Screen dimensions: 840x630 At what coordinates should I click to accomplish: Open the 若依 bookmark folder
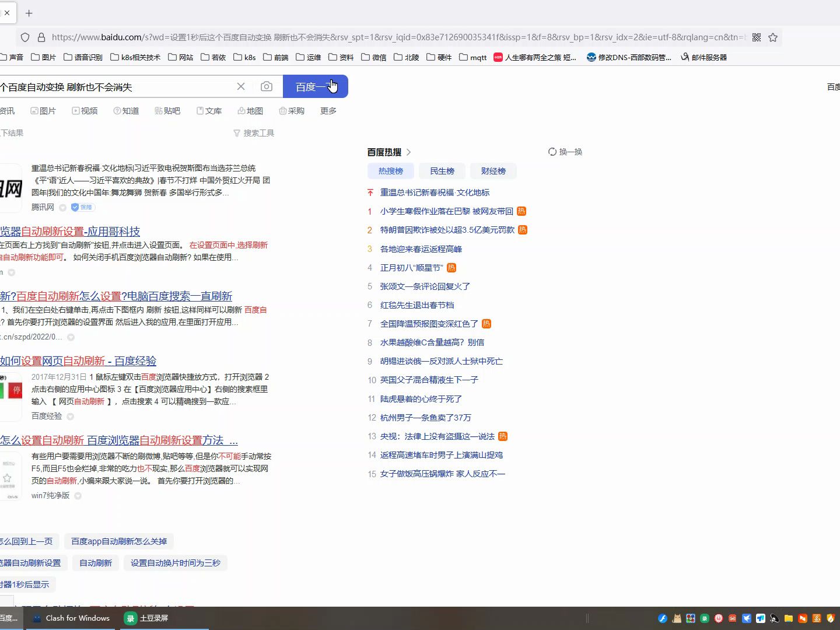point(213,57)
